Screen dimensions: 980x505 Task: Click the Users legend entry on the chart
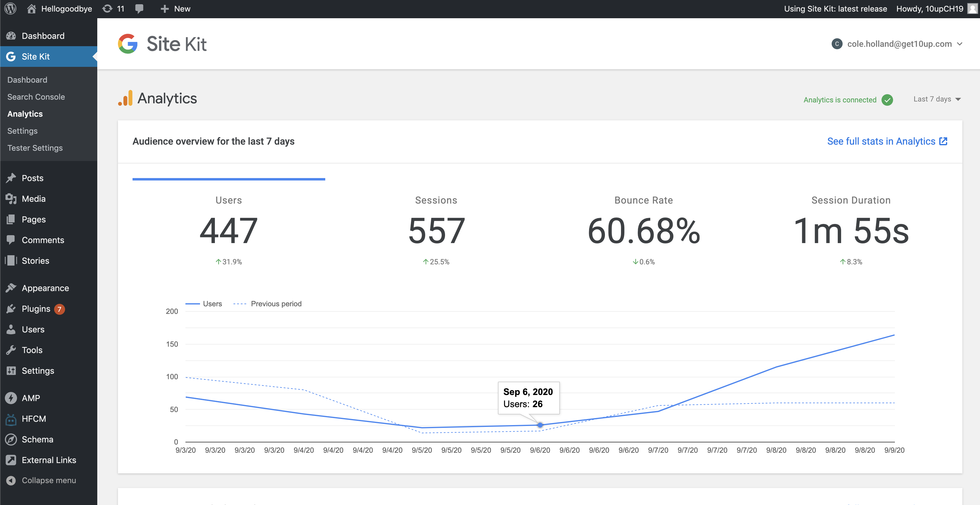(204, 304)
